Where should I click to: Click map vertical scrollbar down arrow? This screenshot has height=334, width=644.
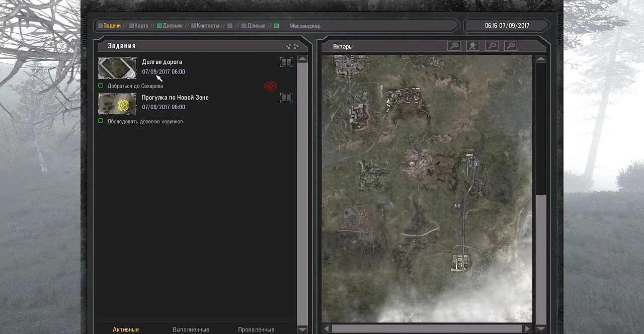click(x=541, y=328)
